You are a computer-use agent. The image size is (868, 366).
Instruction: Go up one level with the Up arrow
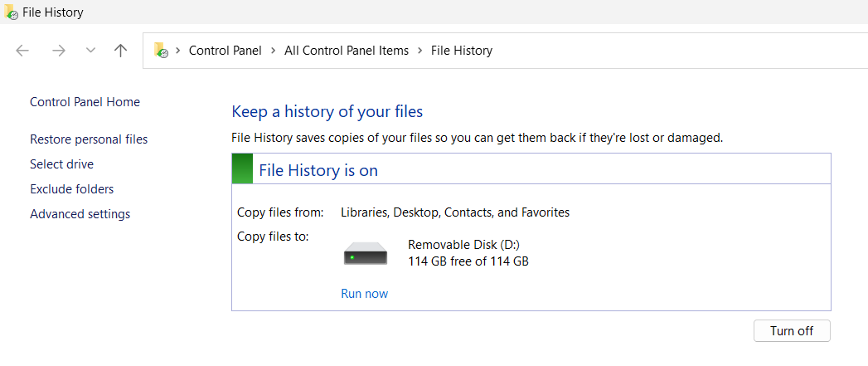[120, 51]
